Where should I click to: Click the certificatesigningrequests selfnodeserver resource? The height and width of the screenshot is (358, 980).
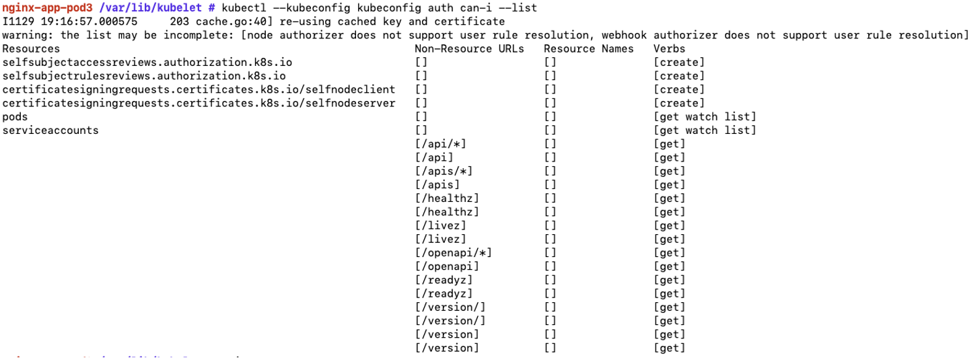click(x=199, y=103)
